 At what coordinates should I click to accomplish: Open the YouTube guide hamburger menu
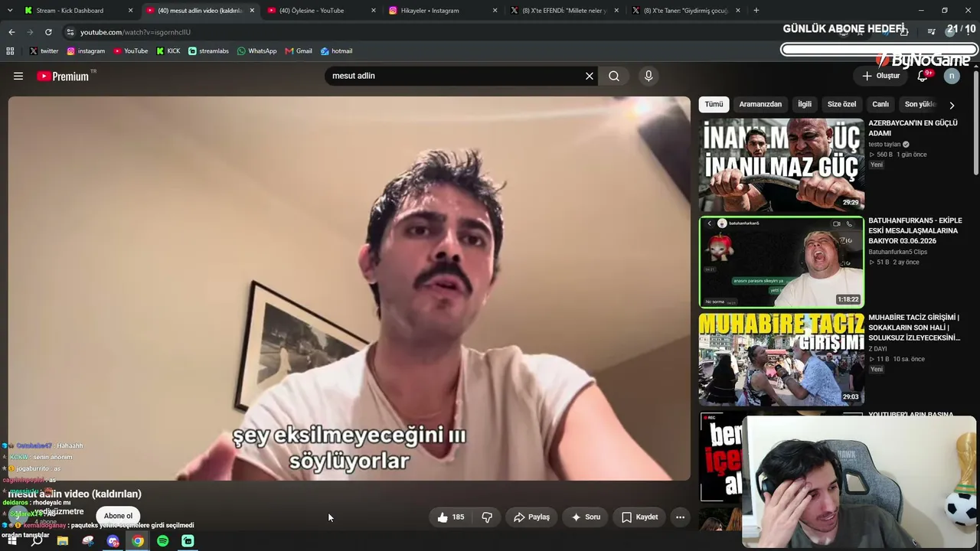point(18,76)
